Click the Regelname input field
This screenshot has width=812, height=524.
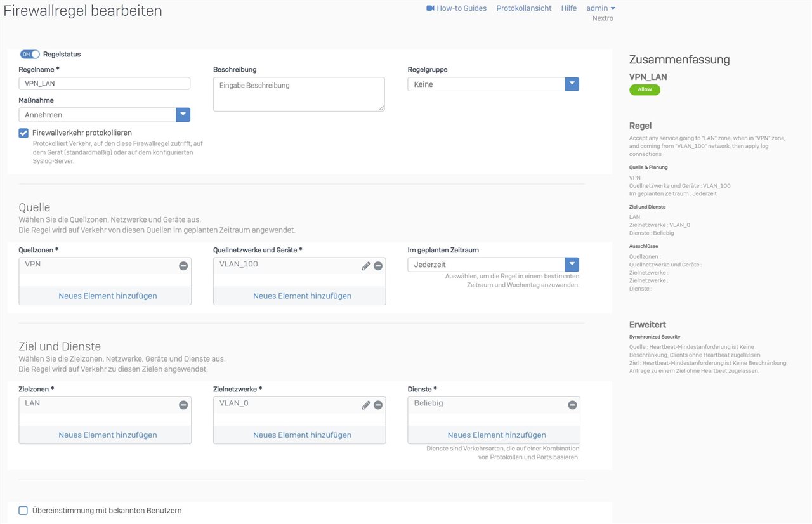(x=105, y=84)
